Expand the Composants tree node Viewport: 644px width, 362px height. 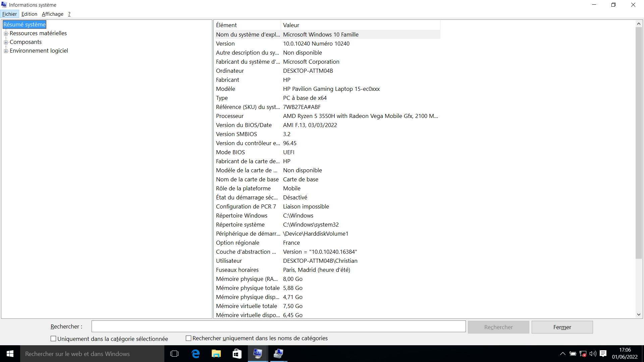6,42
